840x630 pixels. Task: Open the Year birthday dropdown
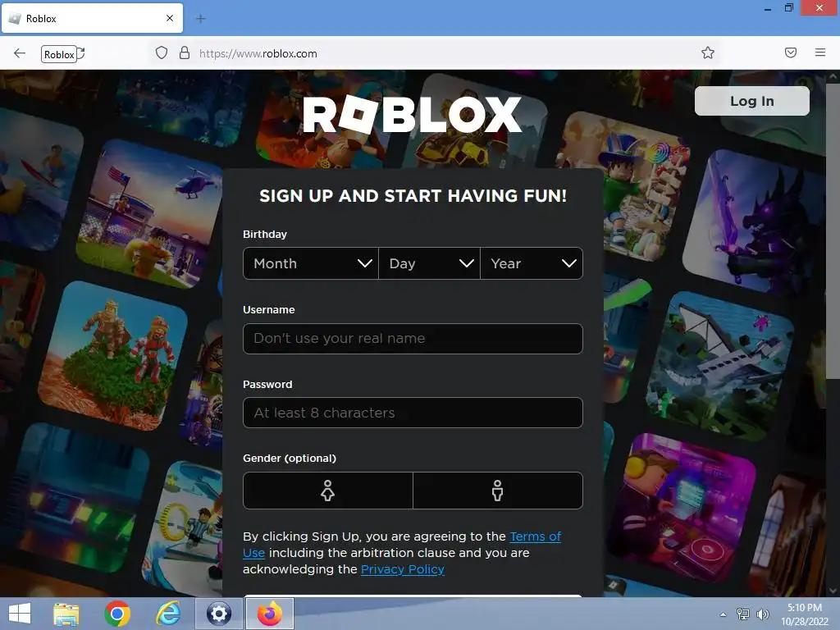(532, 263)
